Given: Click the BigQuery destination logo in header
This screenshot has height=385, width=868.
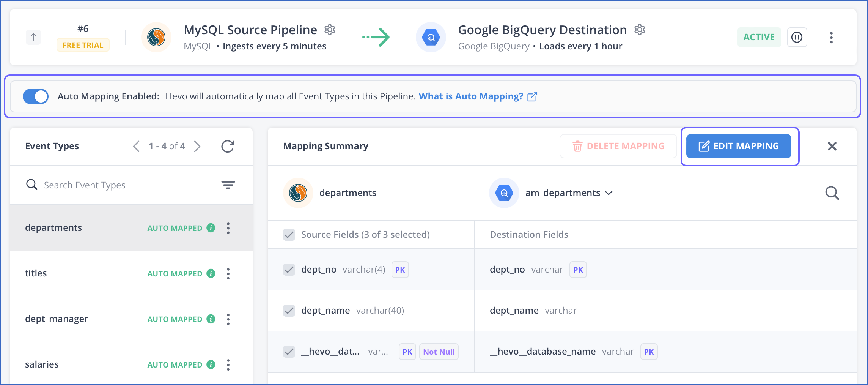Looking at the screenshot, I should 431,37.
